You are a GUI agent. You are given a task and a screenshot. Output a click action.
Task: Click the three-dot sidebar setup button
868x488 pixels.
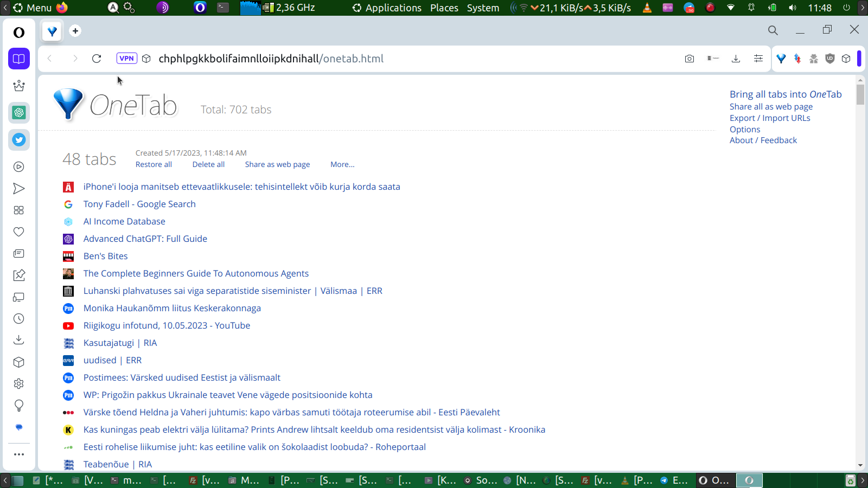(19, 454)
